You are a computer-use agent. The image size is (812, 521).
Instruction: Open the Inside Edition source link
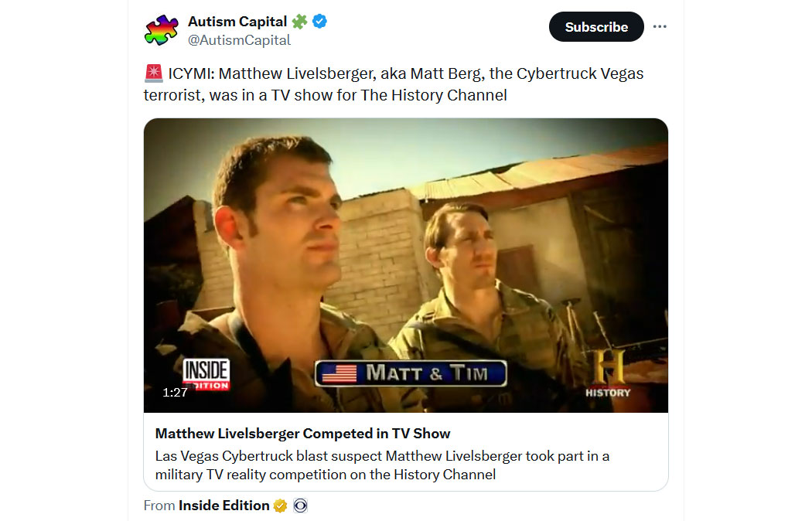click(x=223, y=506)
